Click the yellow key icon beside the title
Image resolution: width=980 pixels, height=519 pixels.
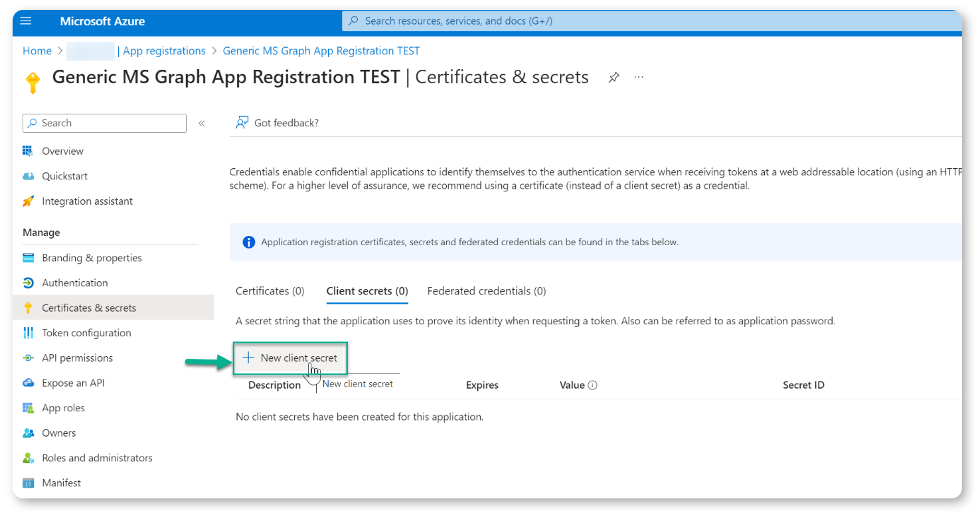[33, 83]
